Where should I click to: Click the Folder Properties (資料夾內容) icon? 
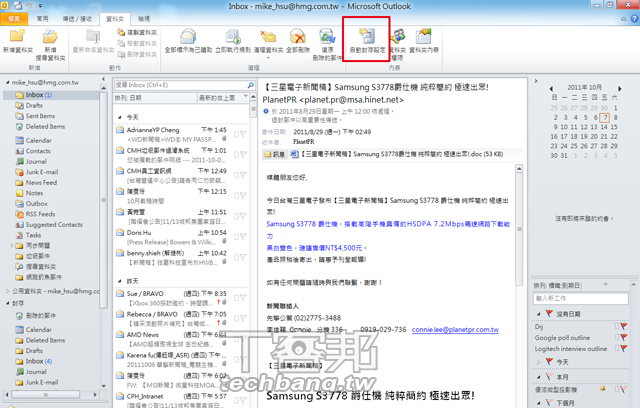click(424, 36)
